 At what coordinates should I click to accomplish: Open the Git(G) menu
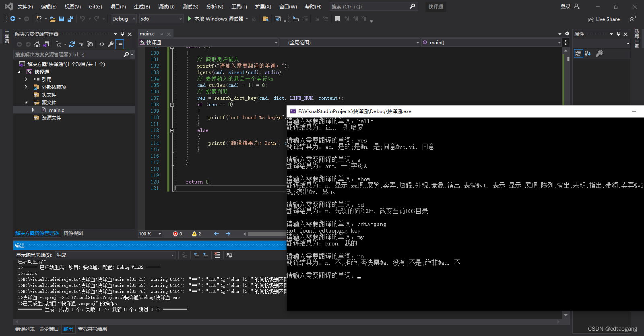point(95,7)
